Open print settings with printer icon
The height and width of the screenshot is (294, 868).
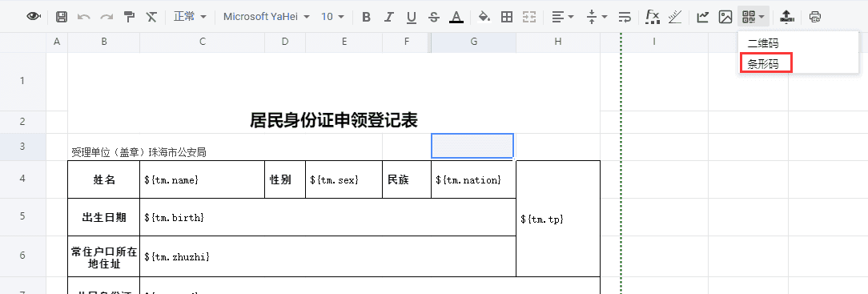tap(814, 17)
